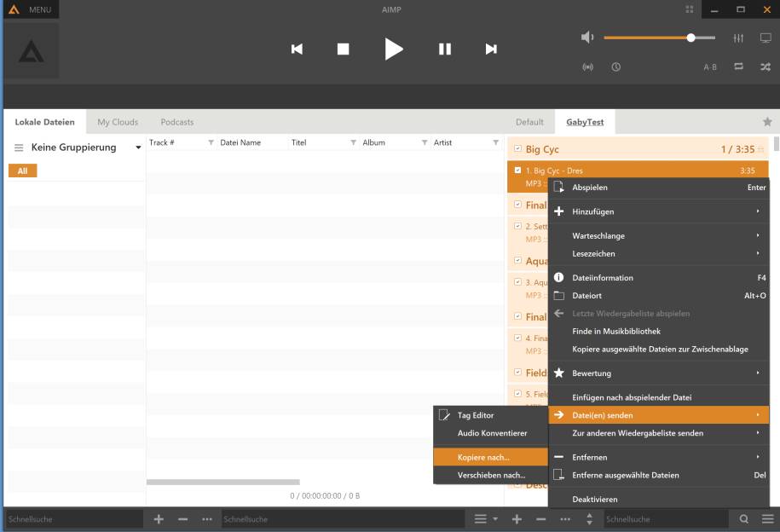Image resolution: width=780 pixels, height=532 pixels.
Task: Uncheck the Big Cyc - Dres track checkbox
Action: (x=517, y=171)
